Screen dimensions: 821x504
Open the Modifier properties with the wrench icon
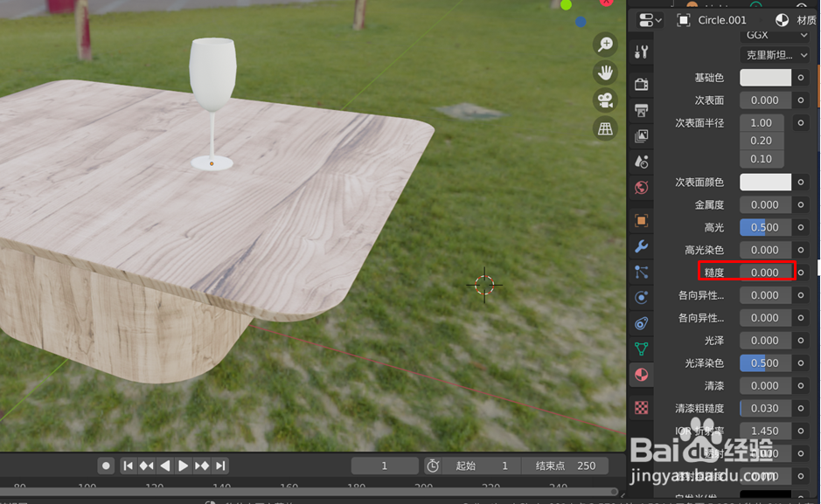(642, 249)
